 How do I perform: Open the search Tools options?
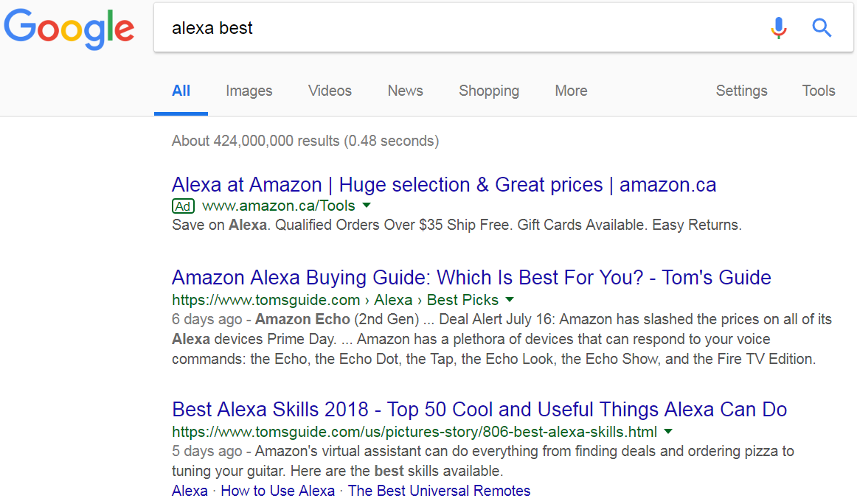tap(818, 91)
